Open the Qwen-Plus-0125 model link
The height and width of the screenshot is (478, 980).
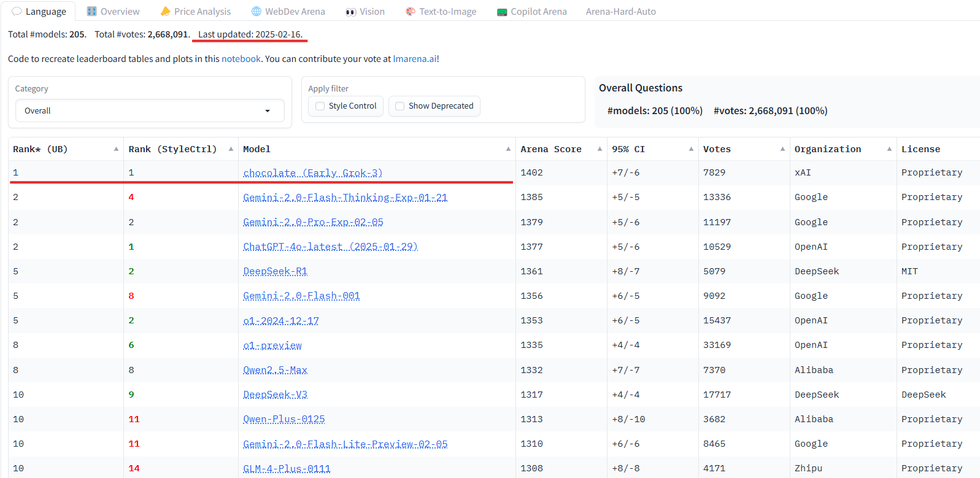284,419
